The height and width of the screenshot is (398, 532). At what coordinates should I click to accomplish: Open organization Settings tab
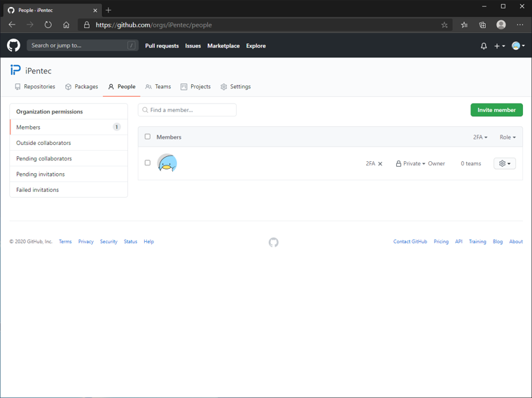[x=236, y=87]
